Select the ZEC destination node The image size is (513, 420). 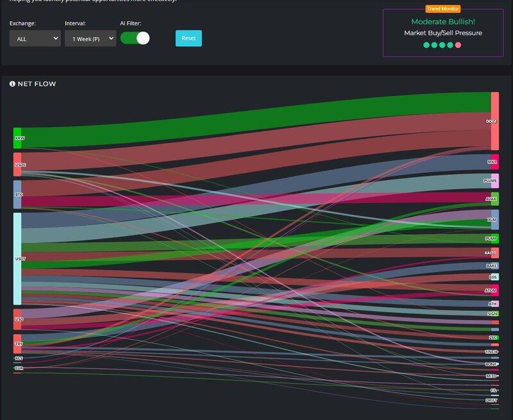pos(495,337)
